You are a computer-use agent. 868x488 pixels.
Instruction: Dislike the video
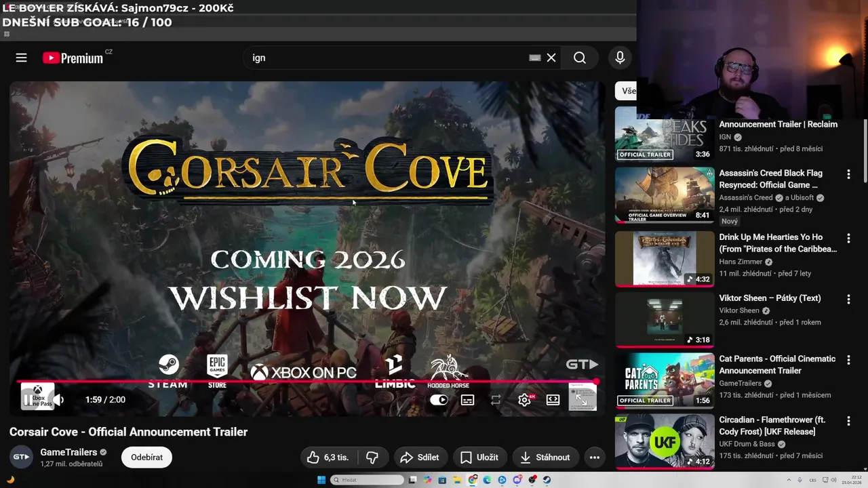click(372, 457)
